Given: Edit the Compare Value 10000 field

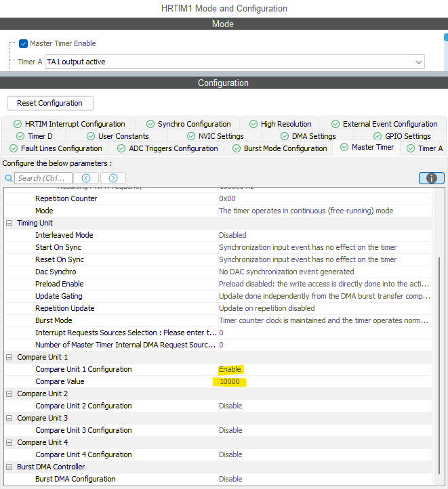Looking at the screenshot, I should click(x=230, y=381).
